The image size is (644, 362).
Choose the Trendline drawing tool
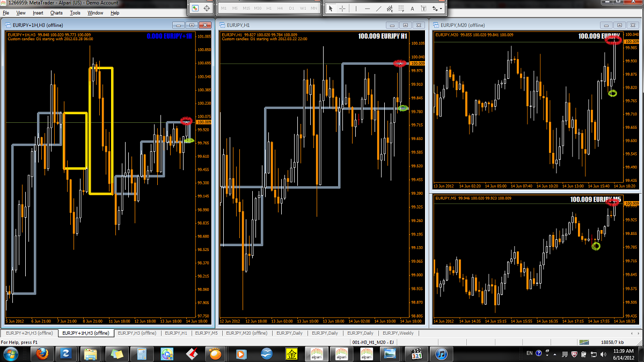(378, 9)
